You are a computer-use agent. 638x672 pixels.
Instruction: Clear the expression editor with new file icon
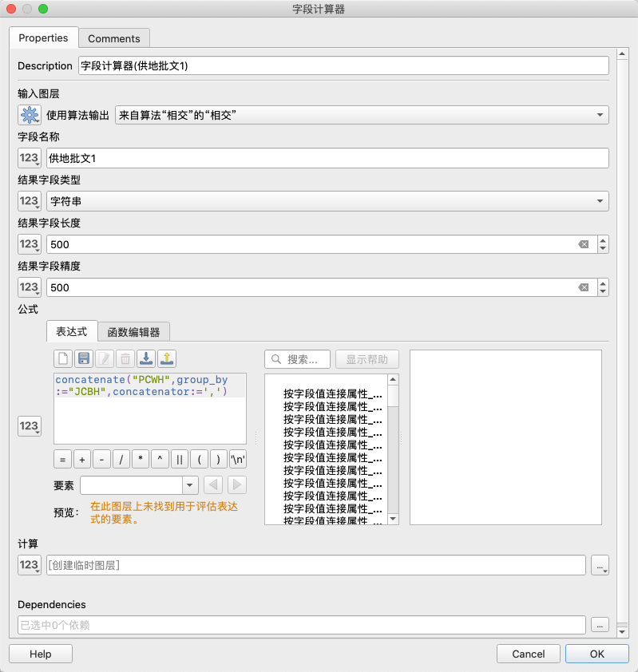63,358
